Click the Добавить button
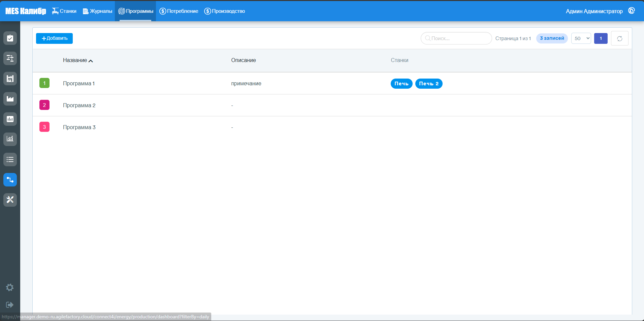Image resolution: width=644 pixels, height=321 pixels. (x=54, y=38)
